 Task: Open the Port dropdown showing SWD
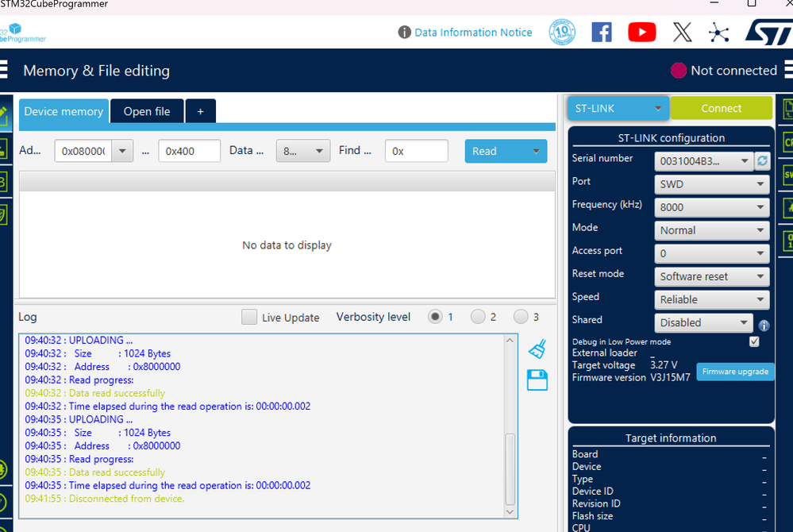pos(711,184)
